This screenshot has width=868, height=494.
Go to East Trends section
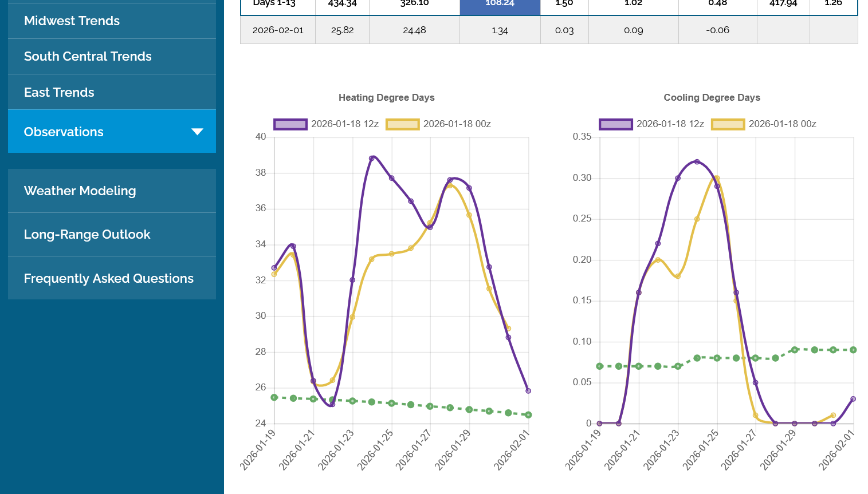click(59, 93)
